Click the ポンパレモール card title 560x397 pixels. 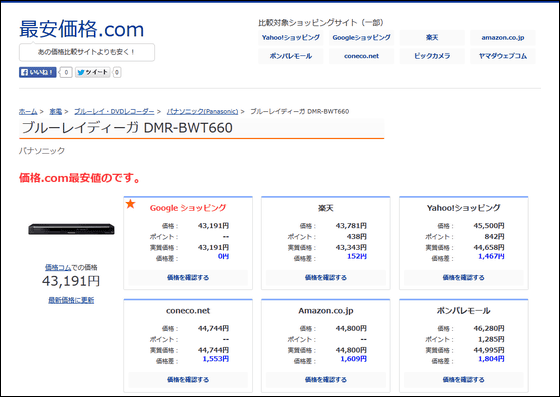pos(464,311)
